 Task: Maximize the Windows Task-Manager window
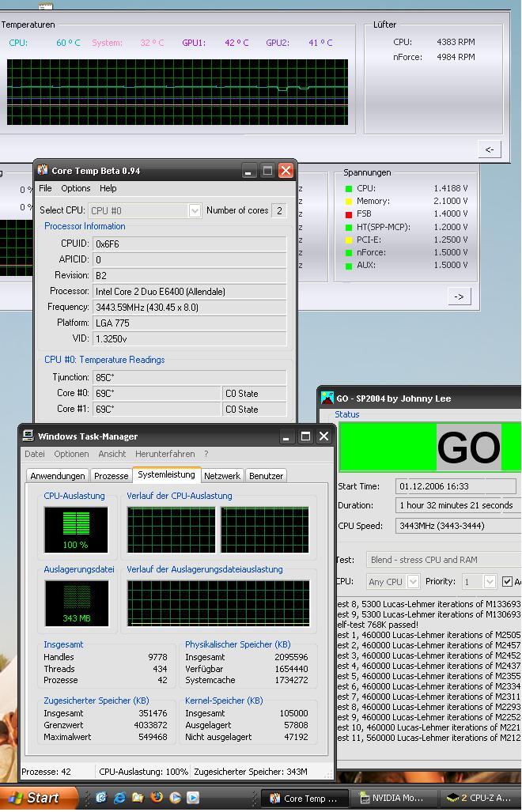[305, 436]
